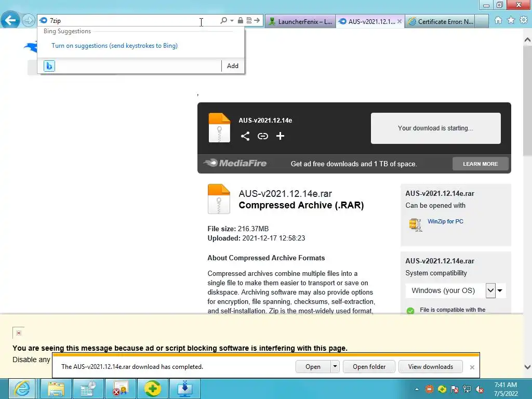Click the Go arrow in address bar
This screenshot has width=532, height=399.
pos(257,20)
